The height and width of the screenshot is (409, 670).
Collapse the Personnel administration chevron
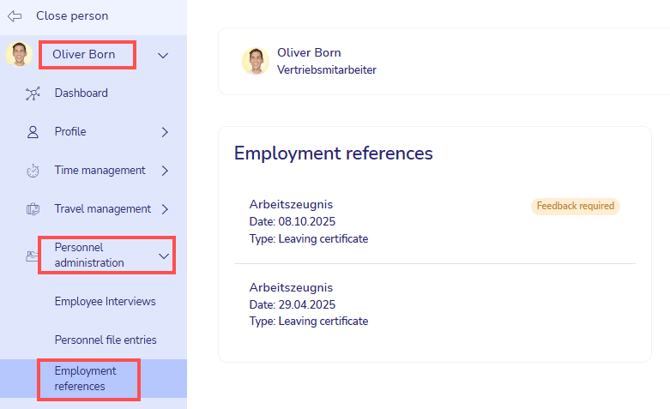pyautogui.click(x=164, y=256)
